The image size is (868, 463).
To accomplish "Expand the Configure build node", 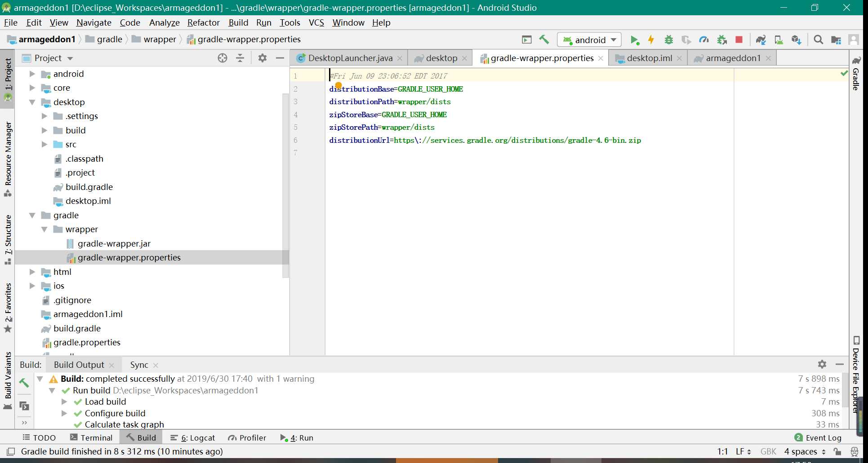I will pos(64,413).
